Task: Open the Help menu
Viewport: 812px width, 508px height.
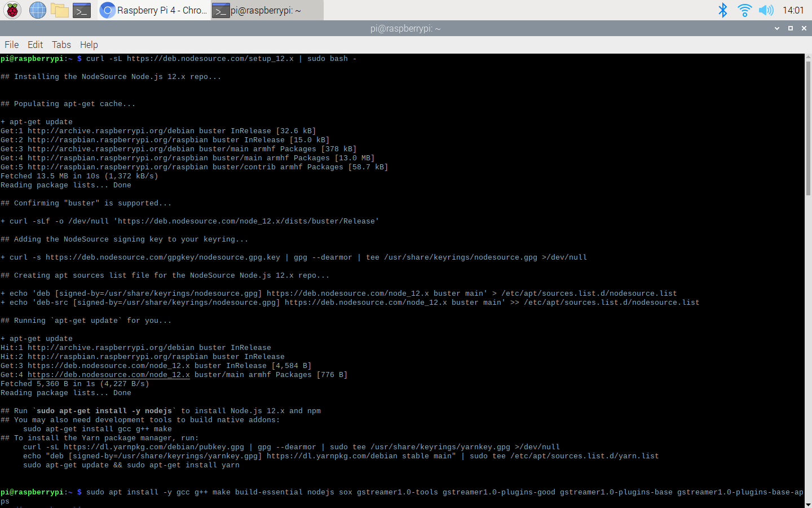Action: click(89, 45)
